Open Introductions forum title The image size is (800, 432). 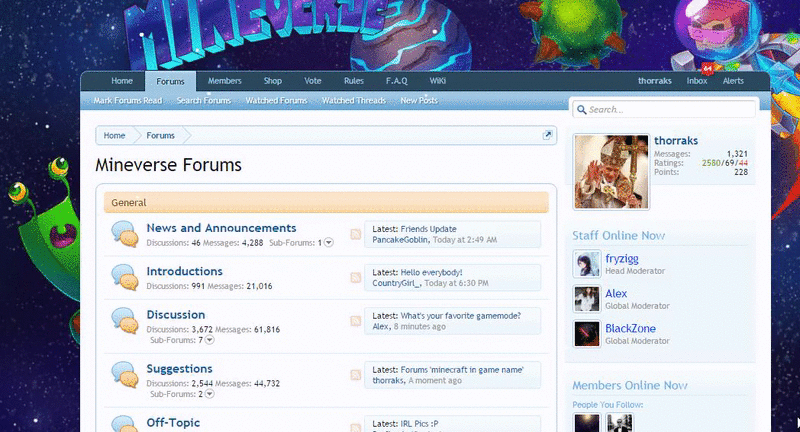pos(185,271)
